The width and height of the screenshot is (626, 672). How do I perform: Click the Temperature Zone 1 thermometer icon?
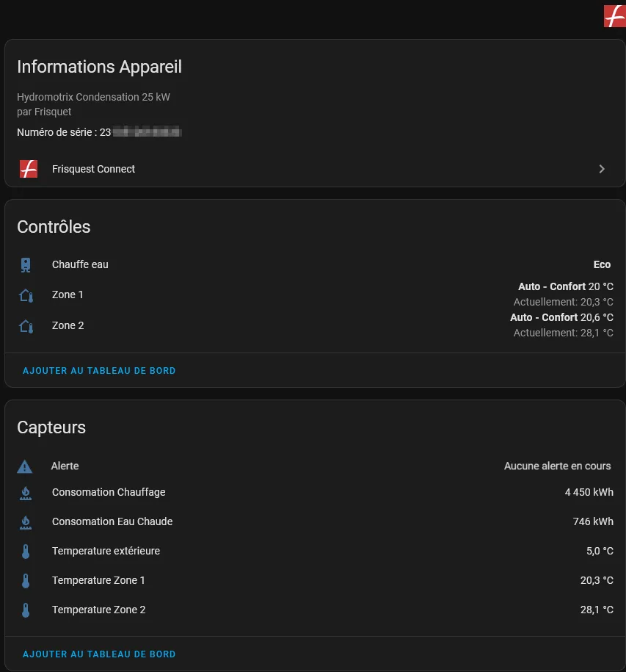coord(26,581)
